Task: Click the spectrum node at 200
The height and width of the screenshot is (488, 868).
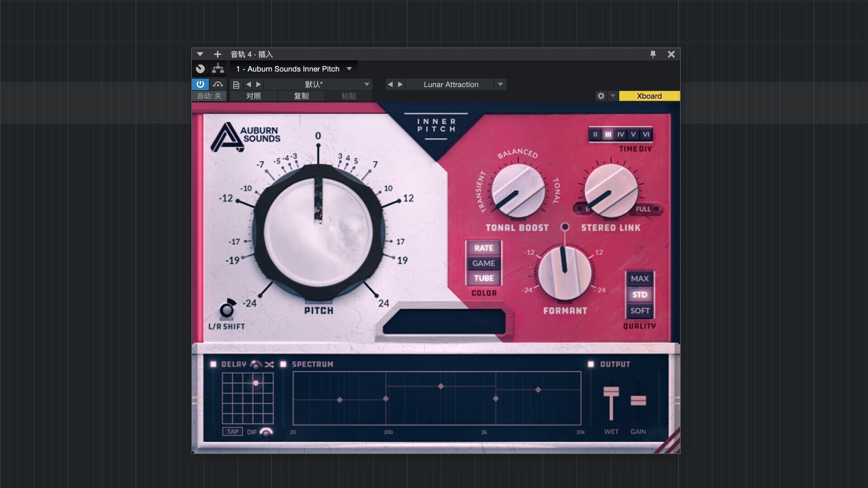Action: pos(386,399)
